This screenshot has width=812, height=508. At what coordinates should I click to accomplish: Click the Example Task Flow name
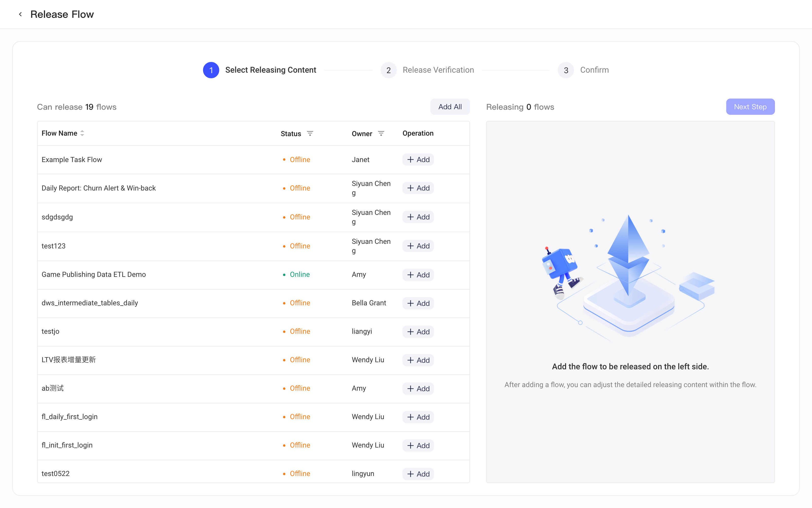(72, 160)
